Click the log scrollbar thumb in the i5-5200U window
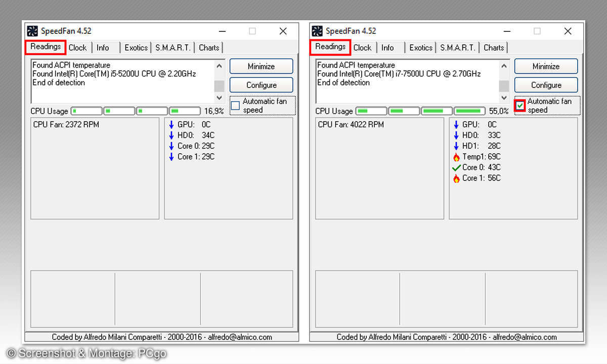The height and width of the screenshot is (364, 607). tap(219, 86)
